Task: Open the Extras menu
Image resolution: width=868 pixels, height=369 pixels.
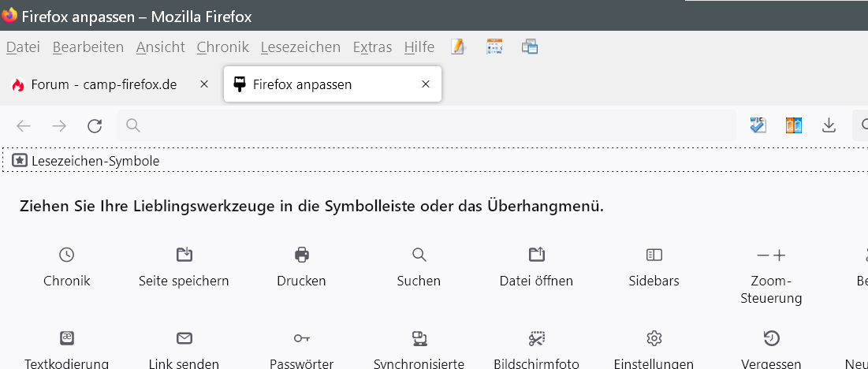Action: click(372, 47)
